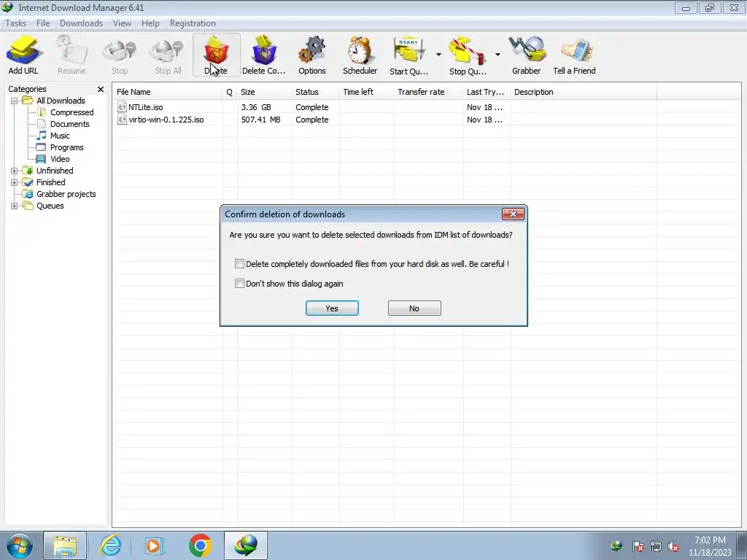747x560 pixels.
Task: Open Windows Media Player from taskbar
Action: pos(154,545)
